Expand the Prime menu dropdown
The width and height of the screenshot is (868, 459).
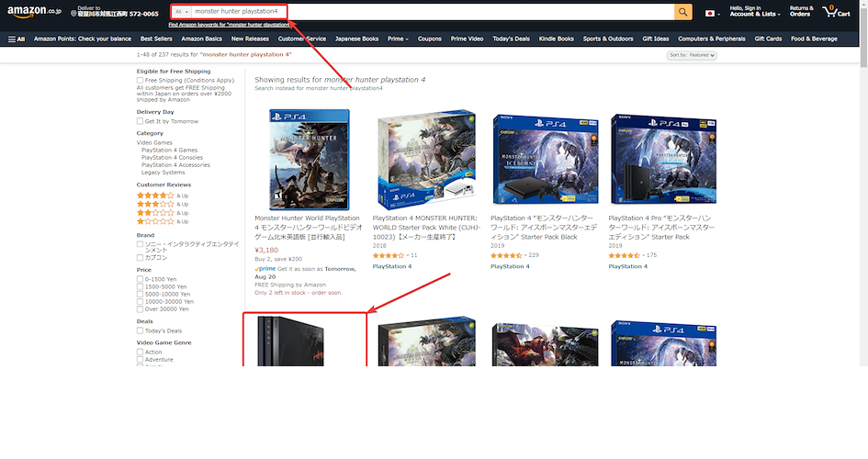[x=398, y=39]
